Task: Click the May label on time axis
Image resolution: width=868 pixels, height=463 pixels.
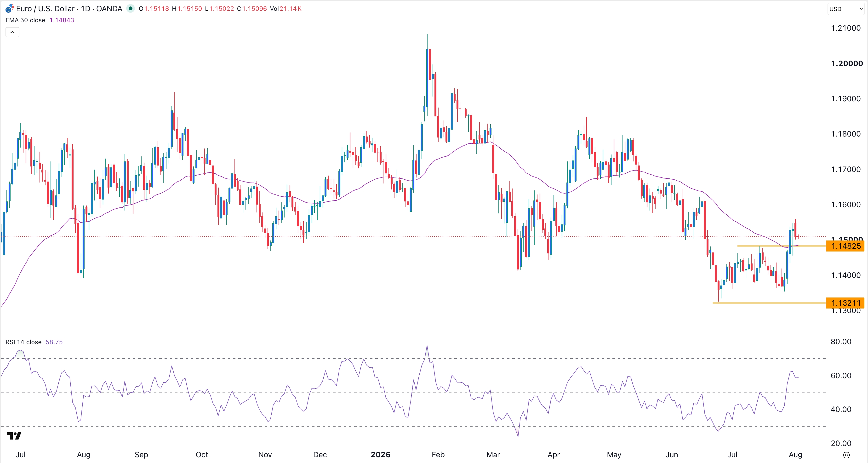Action: [x=614, y=455]
